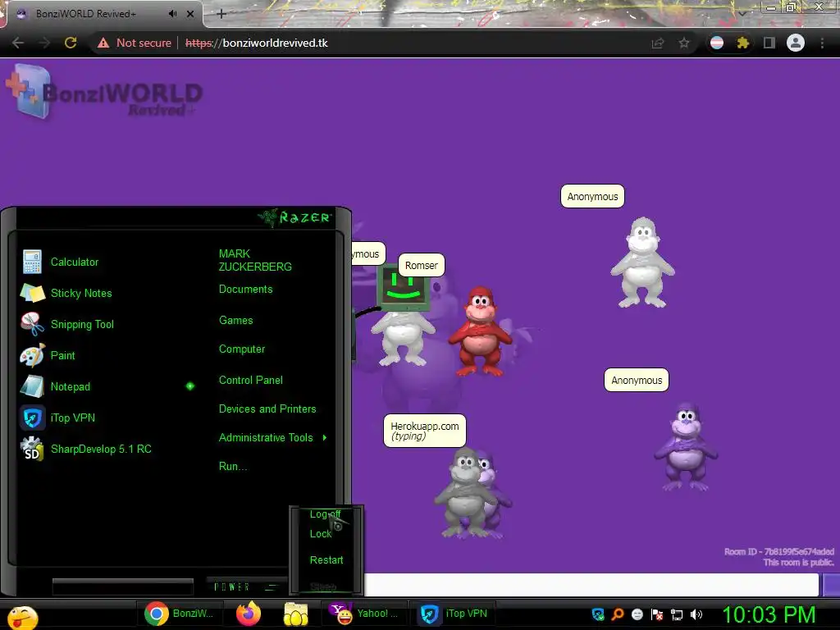840x630 pixels.
Task: Open SharpDevelop 5.1 RC
Action: 101,449
